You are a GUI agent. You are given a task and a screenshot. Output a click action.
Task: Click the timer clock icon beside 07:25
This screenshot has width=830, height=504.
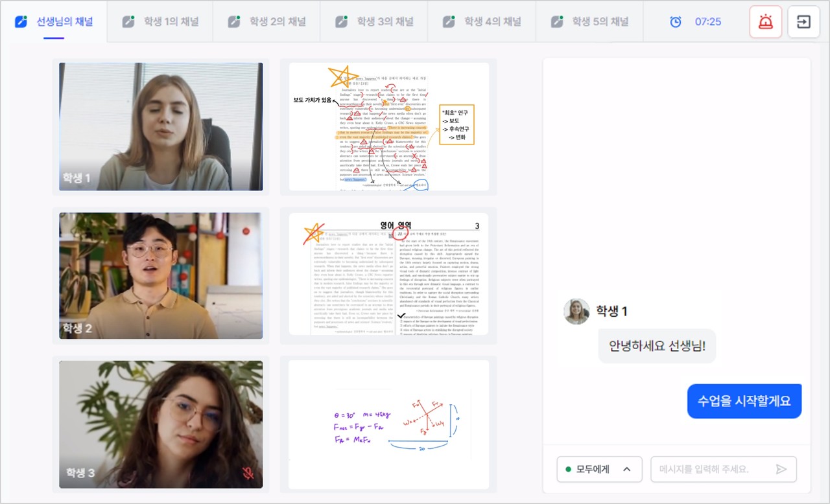pos(675,21)
